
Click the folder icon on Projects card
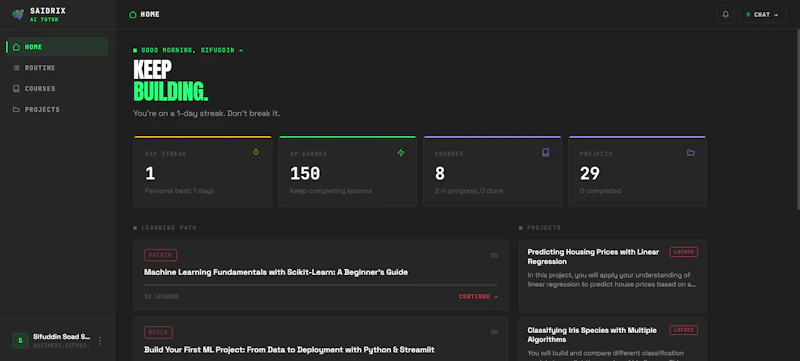coord(690,152)
